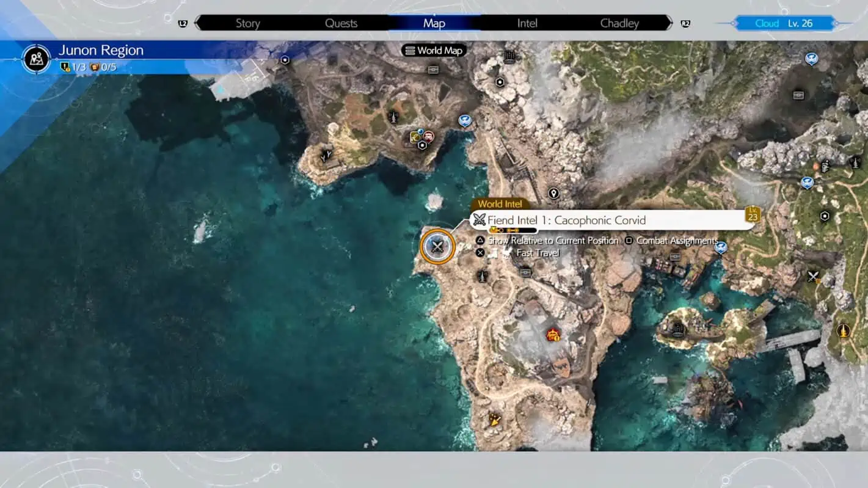Click the treasure chest icon below World Map
This screenshot has width=868, height=488.
pos(433,70)
